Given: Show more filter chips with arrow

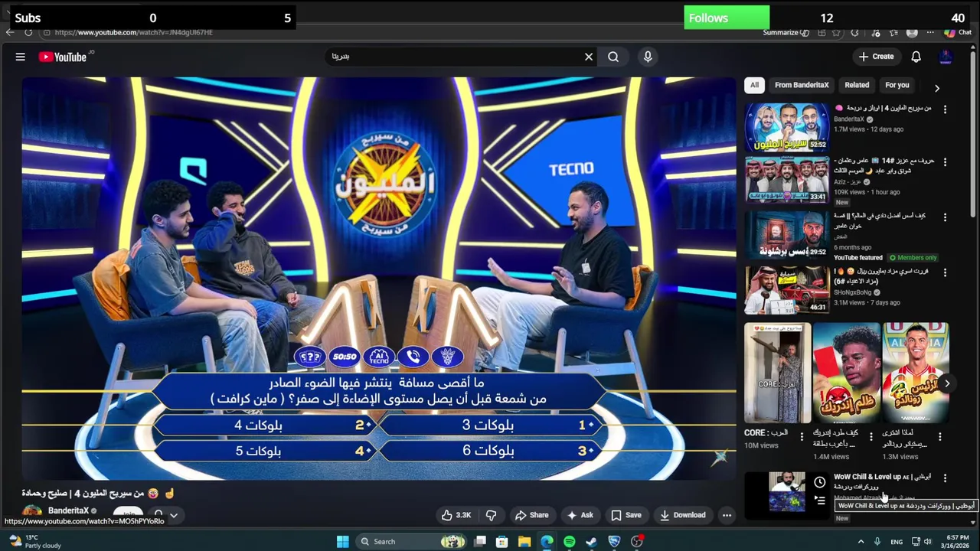Looking at the screenshot, I should click(x=936, y=88).
